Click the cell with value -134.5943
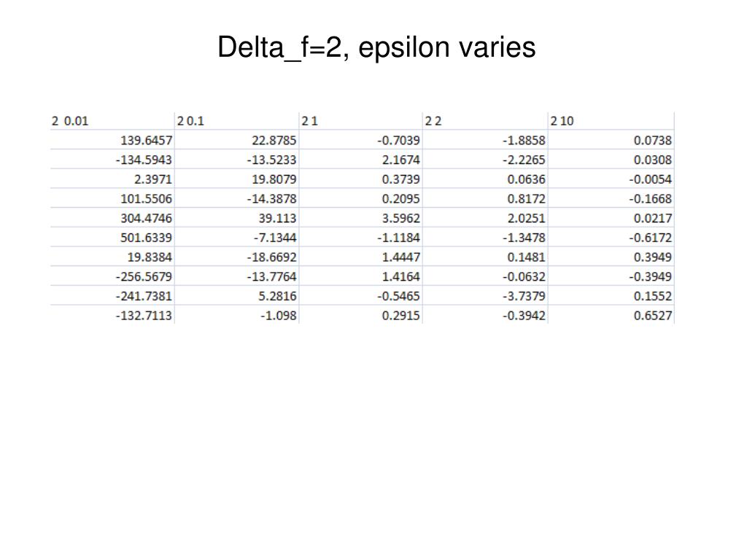This screenshot has width=747, height=560. point(112,160)
